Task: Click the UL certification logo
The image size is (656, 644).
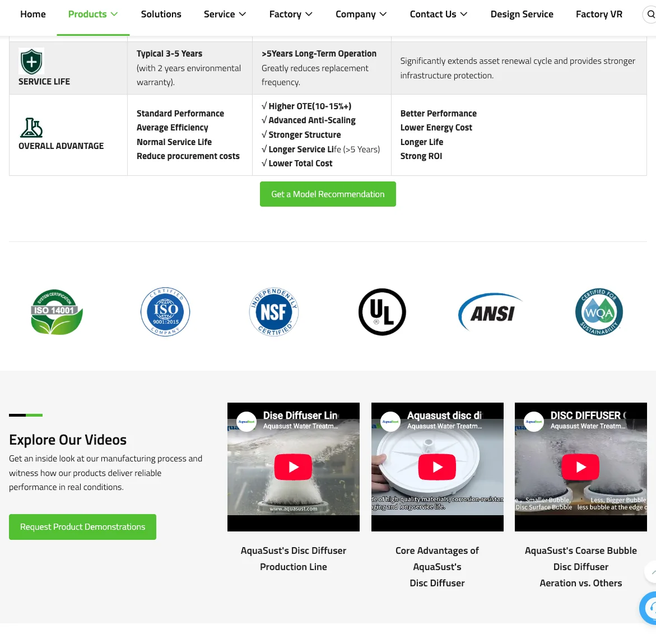Action: tap(382, 312)
